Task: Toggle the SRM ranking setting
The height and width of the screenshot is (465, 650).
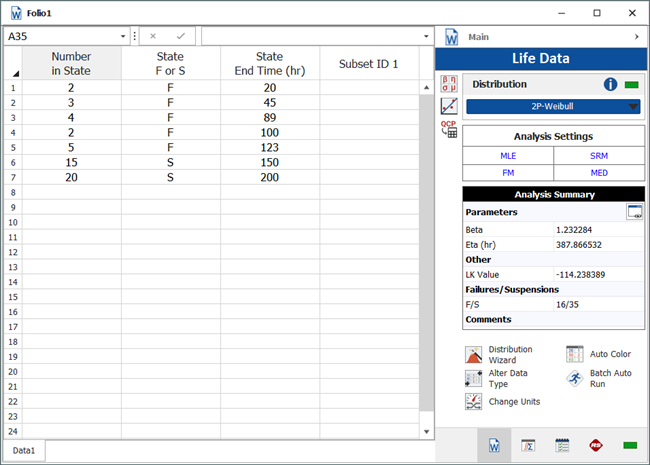Action: (599, 156)
